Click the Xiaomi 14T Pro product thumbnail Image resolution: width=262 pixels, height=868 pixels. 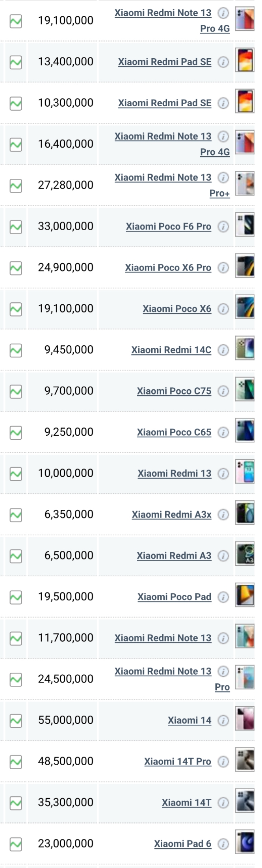pyautogui.click(x=245, y=760)
